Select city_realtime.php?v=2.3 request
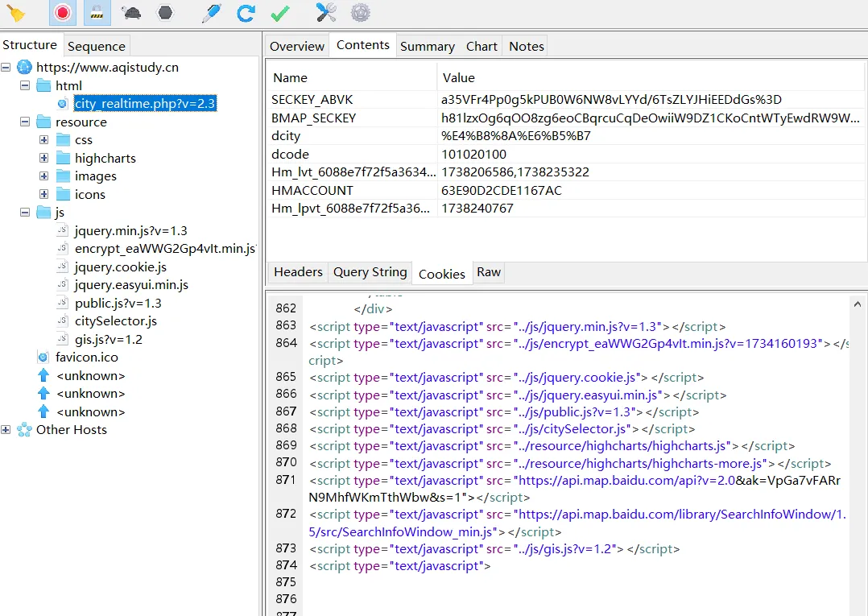This screenshot has width=868, height=616. [x=145, y=104]
